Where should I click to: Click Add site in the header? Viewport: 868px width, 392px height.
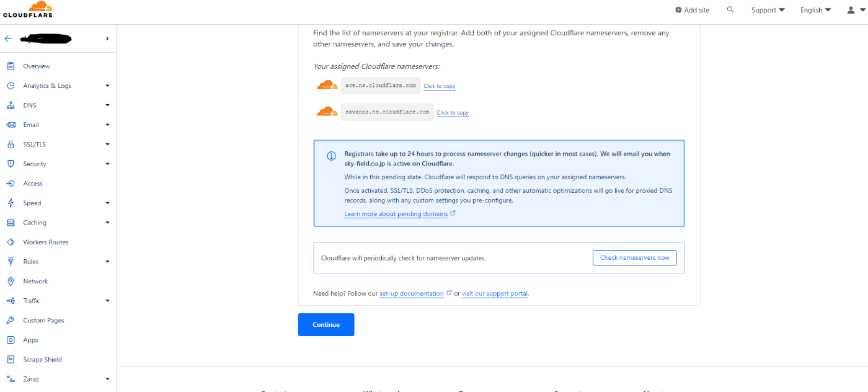(x=692, y=10)
